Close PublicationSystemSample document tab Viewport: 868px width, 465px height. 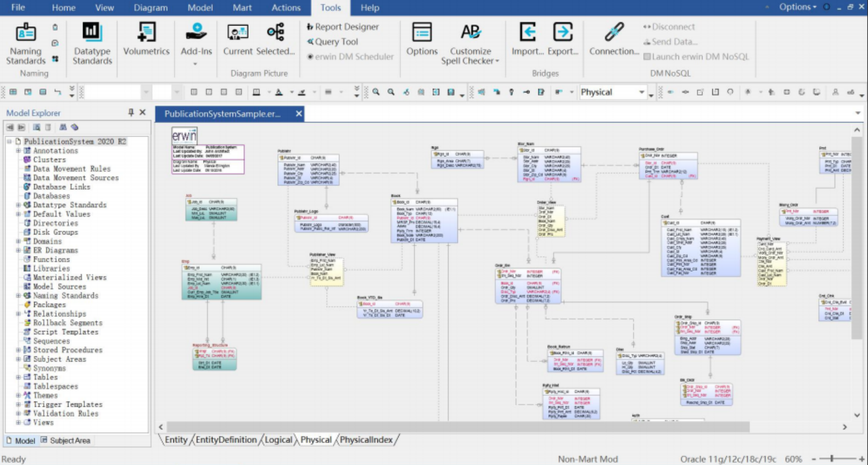[x=299, y=114]
